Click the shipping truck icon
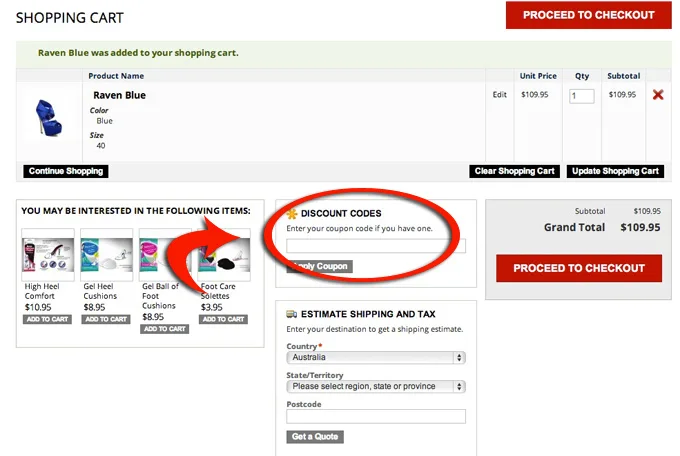Viewport: 680px width, 456px height. (x=292, y=314)
